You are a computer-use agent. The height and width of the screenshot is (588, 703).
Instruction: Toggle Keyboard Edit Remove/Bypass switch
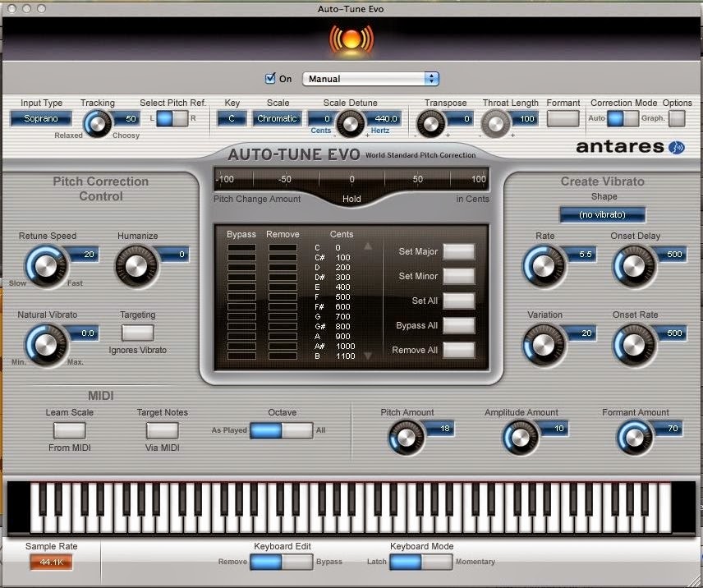282,562
